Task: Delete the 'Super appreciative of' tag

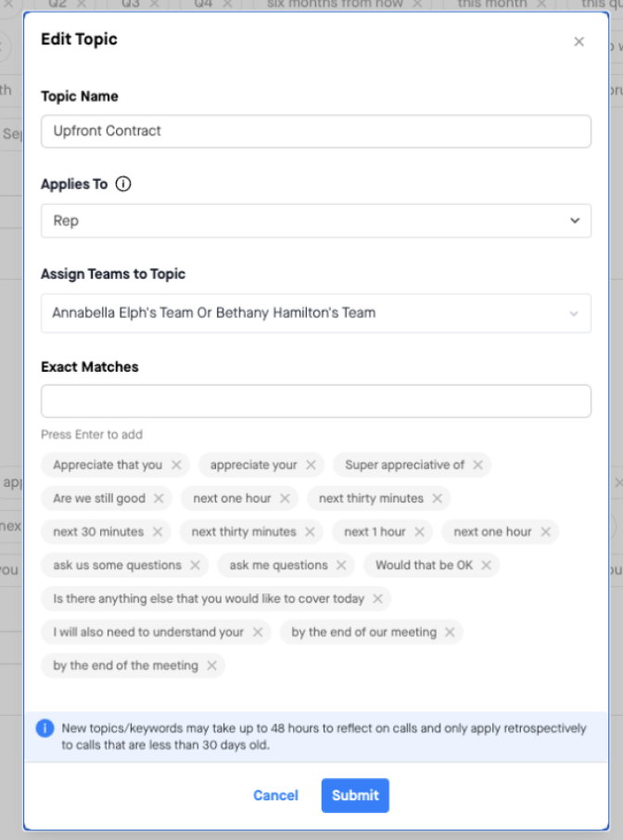Action: coord(478,465)
